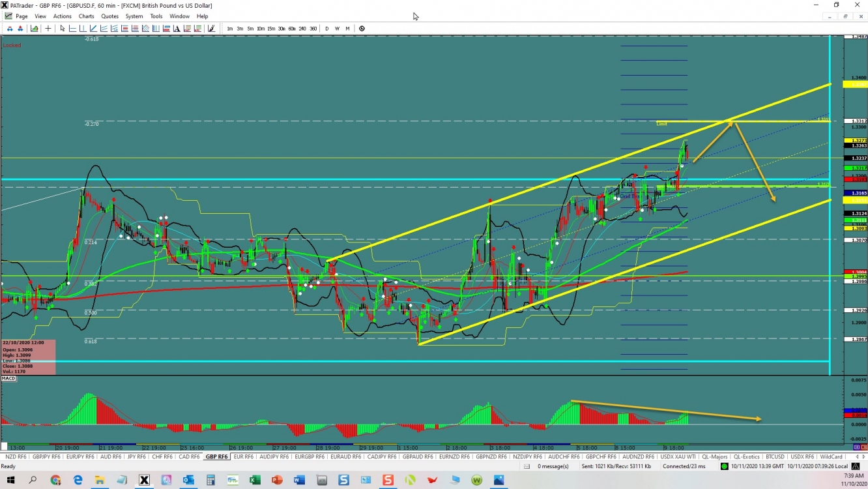Launch Chrome from the taskbar
This screenshot has width=868, height=489.
point(55,480)
